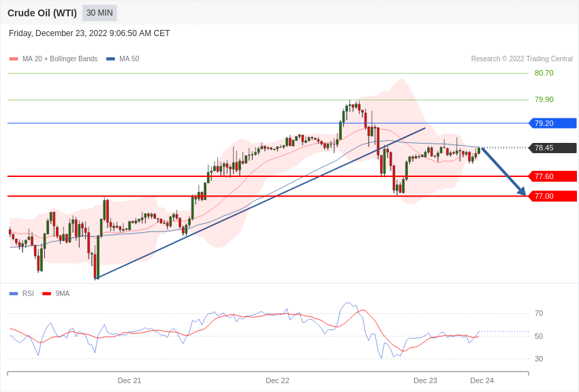This screenshot has height=392, width=579.
Task: Click the RSI 30 axis label
Action: (539, 359)
